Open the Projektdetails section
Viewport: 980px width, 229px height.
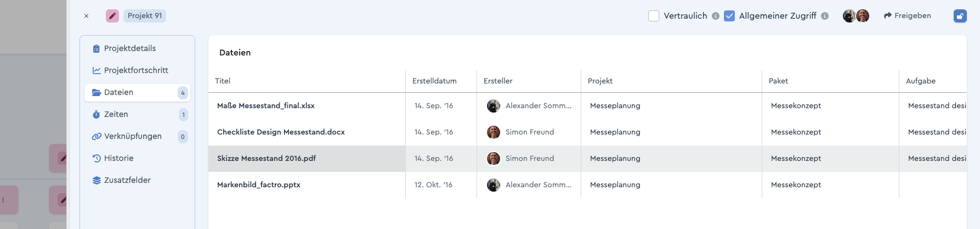coord(130,48)
